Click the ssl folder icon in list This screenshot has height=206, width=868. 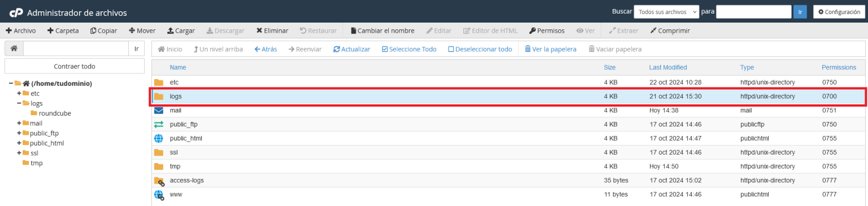point(159,152)
